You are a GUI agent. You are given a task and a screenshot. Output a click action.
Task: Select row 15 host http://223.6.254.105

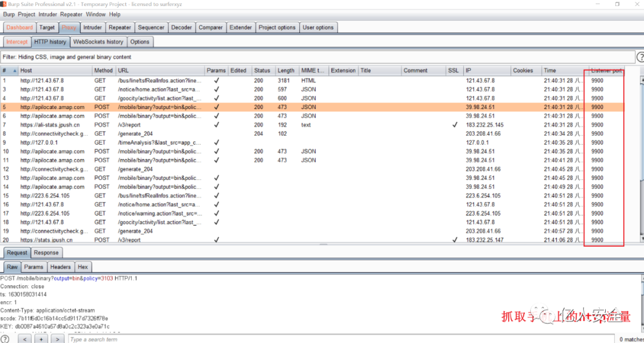pos(45,196)
